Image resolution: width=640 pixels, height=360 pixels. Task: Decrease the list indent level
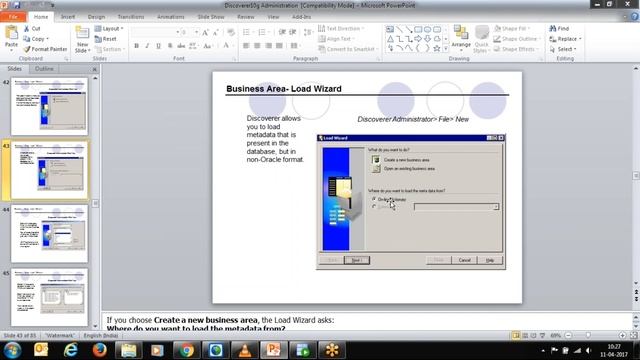point(282,32)
